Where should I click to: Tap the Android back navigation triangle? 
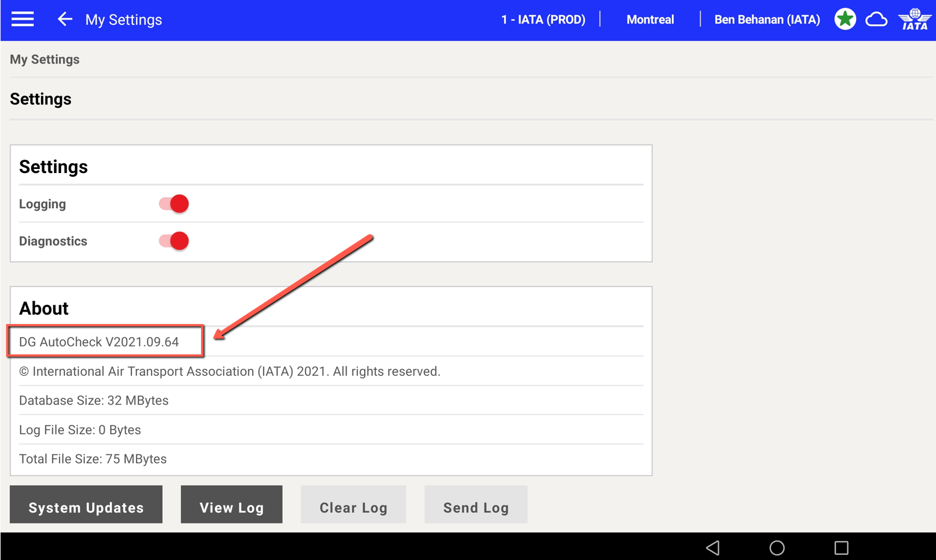coord(713,548)
